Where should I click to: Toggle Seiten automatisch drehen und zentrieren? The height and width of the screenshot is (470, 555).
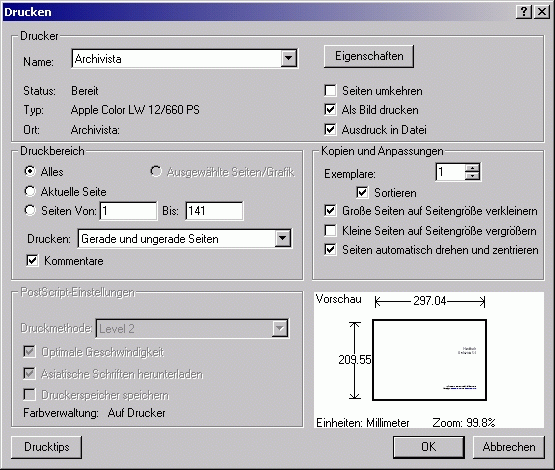coord(330,250)
